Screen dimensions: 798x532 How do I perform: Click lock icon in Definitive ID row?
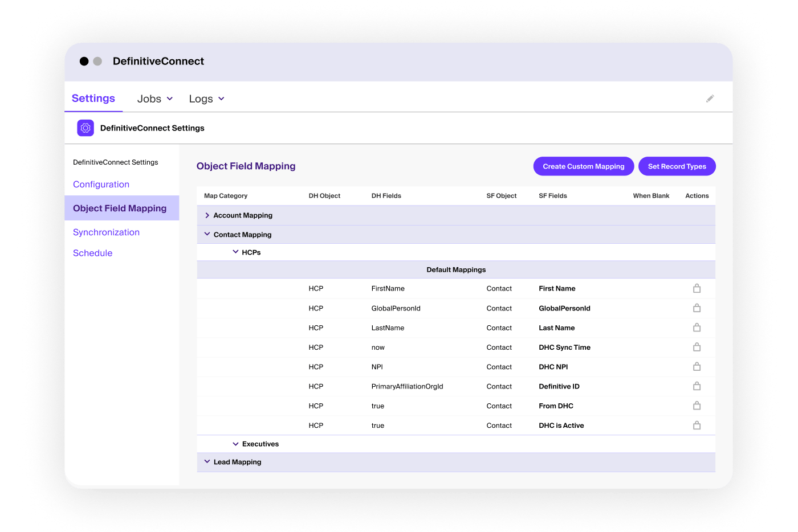[697, 386]
